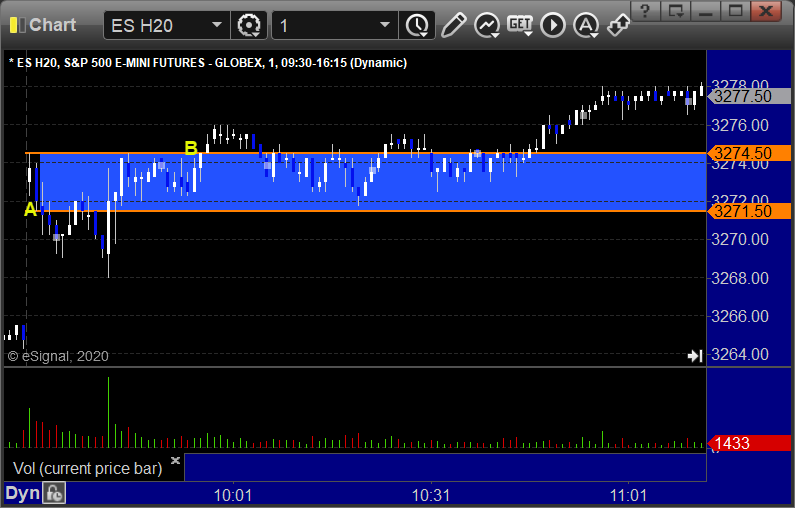Click the 3277.50 current price label
The width and height of the screenshot is (795, 508).
[x=749, y=96]
